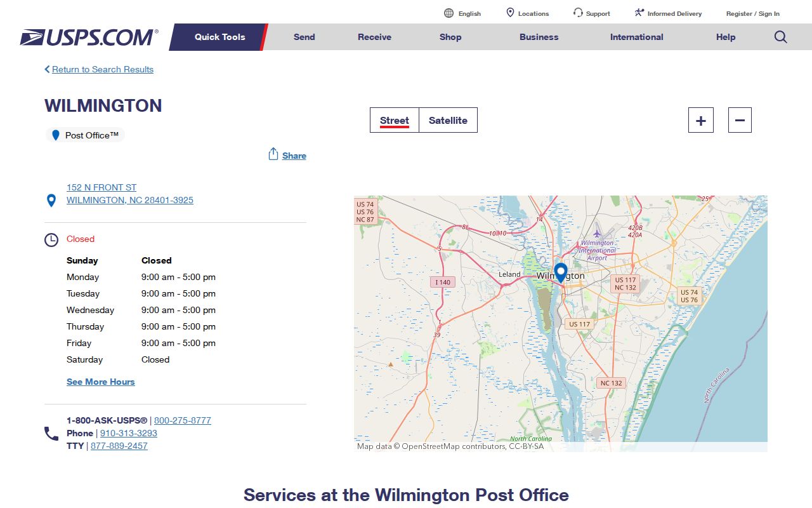
Task: Open the Quick Tools menu
Action: (219, 37)
